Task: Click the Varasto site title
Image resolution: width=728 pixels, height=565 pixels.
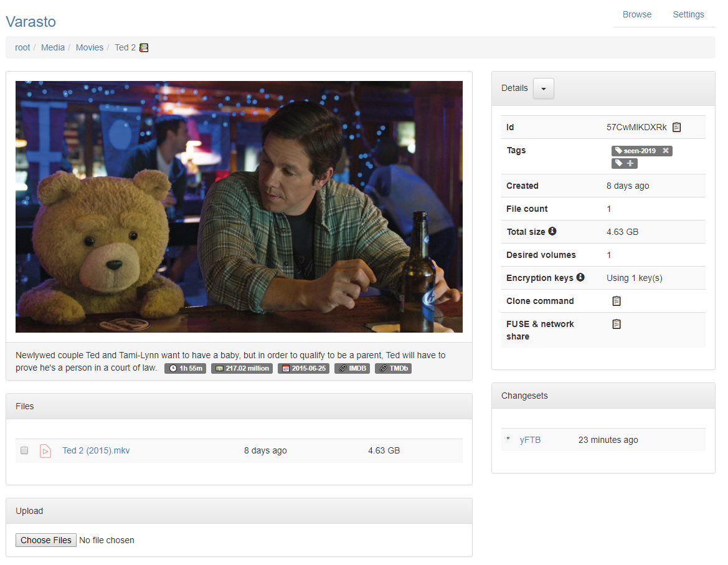Action: tap(31, 22)
